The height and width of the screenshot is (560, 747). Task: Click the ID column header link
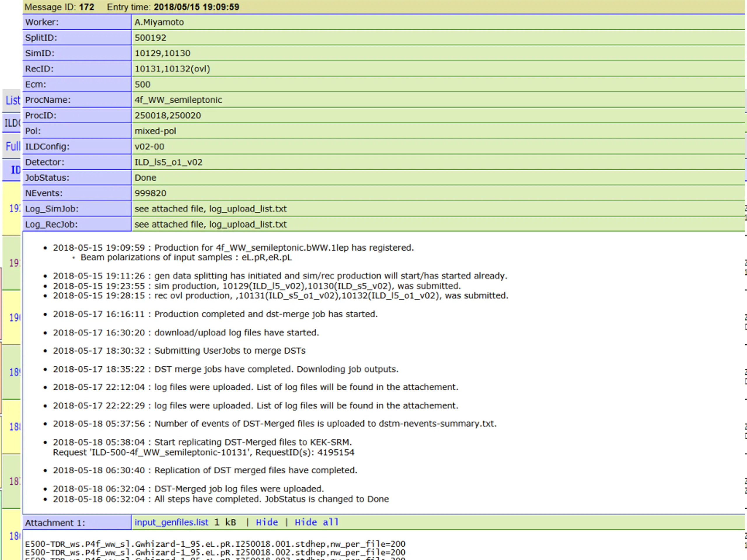point(15,170)
